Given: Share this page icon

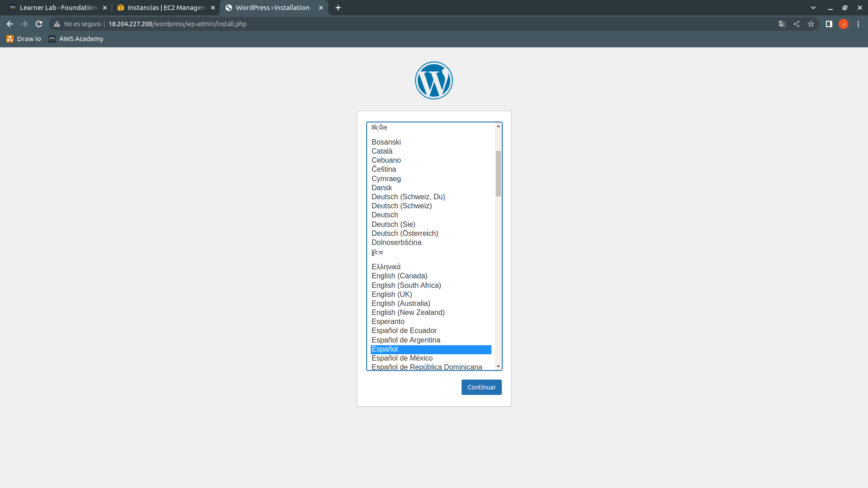Looking at the screenshot, I should 797,24.
